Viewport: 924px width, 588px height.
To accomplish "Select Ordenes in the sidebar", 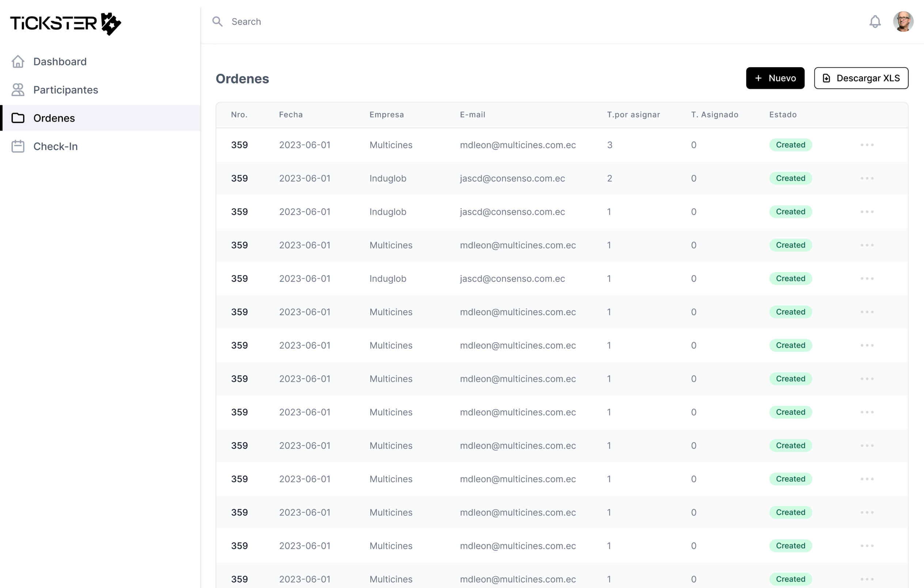I will (x=100, y=118).
